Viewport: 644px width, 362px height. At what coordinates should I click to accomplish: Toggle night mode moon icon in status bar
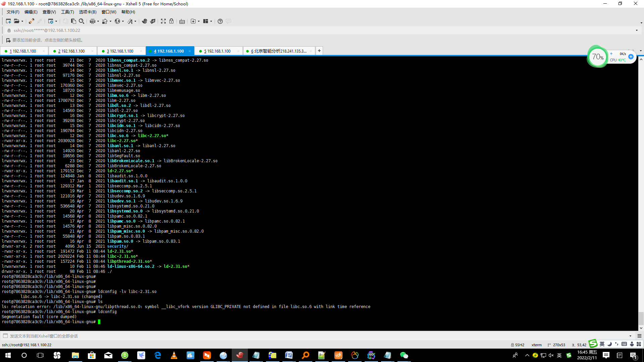point(609,344)
